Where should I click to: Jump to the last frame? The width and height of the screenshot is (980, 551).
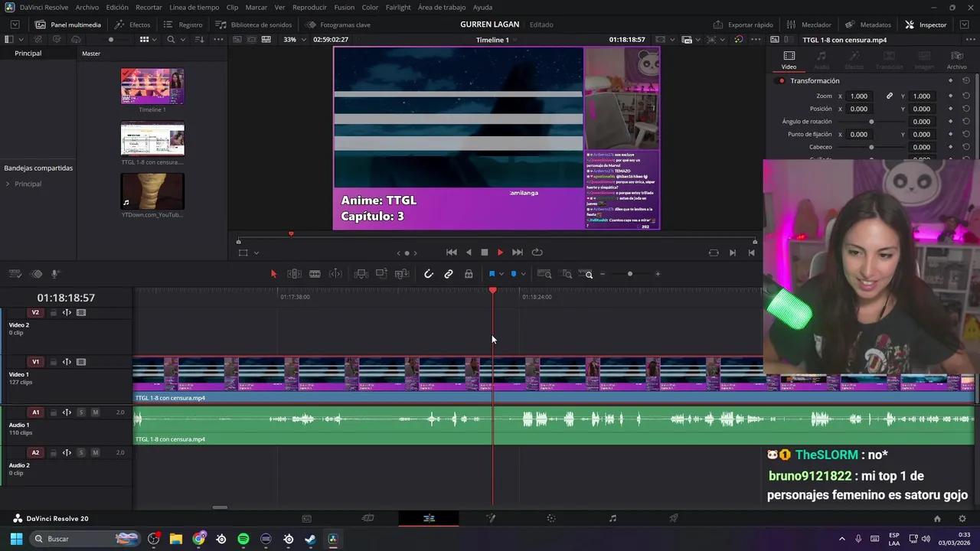pos(518,253)
